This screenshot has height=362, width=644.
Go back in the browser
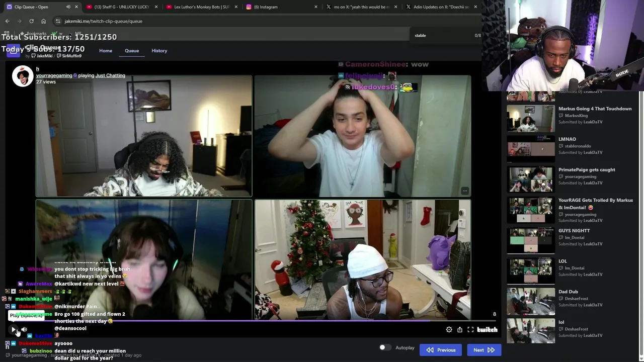tap(7, 21)
